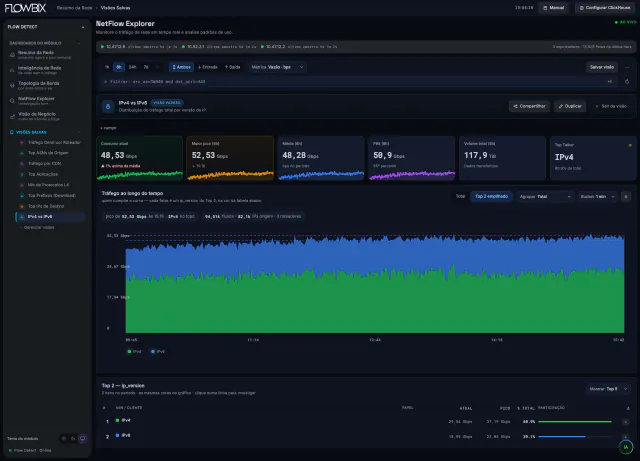Click the chart options icon beside Bucket dropdown
The image size is (640, 461).
[626, 197]
